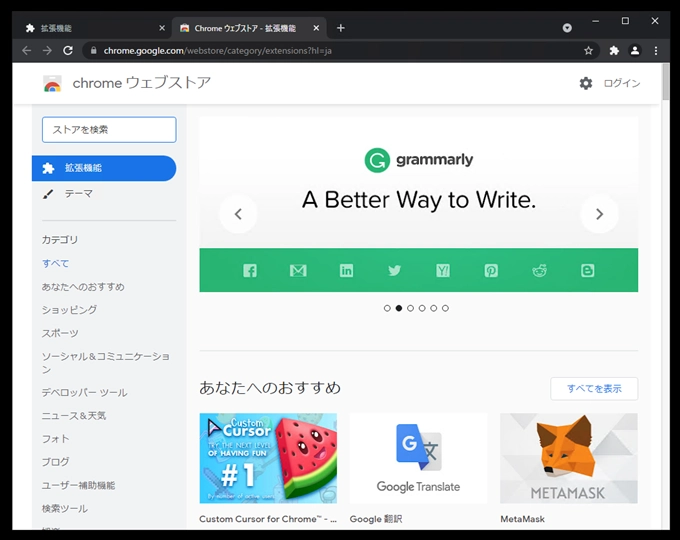Select the second carousel dot
Screen dimensions: 680x540
(x=399, y=308)
